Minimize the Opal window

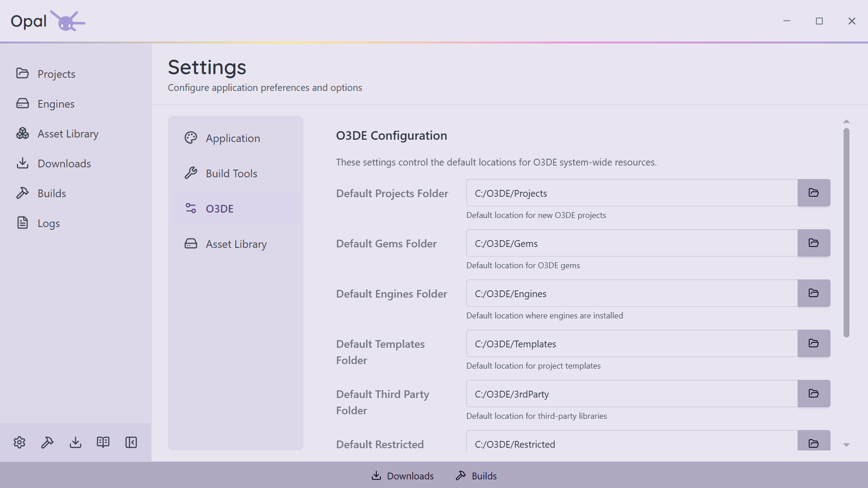(787, 21)
